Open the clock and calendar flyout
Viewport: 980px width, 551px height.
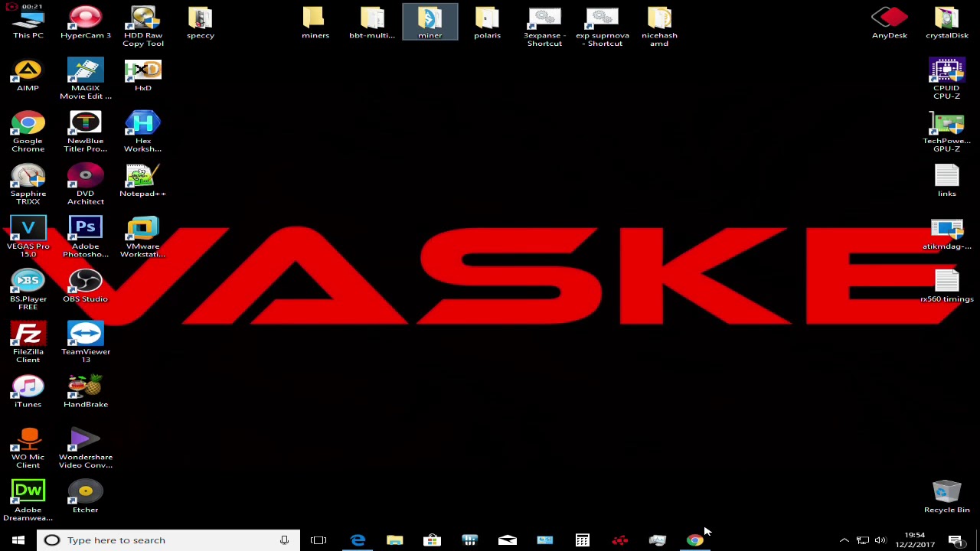[x=915, y=540]
